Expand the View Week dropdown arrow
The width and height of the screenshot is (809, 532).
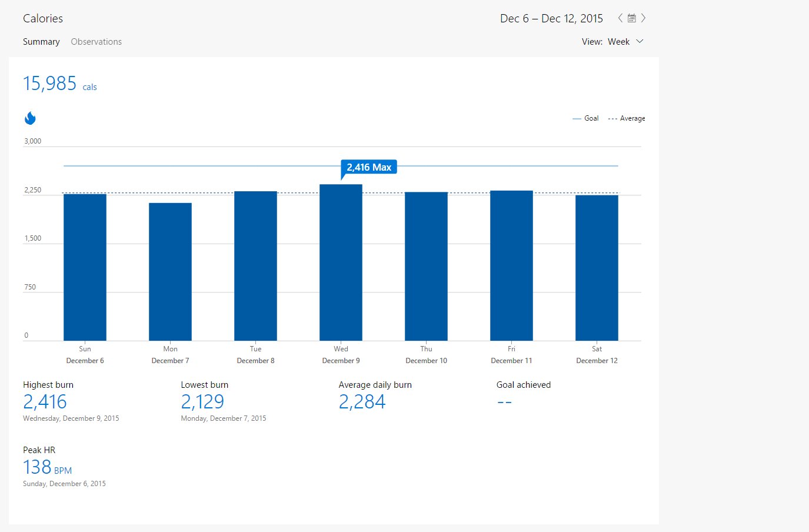pos(640,41)
